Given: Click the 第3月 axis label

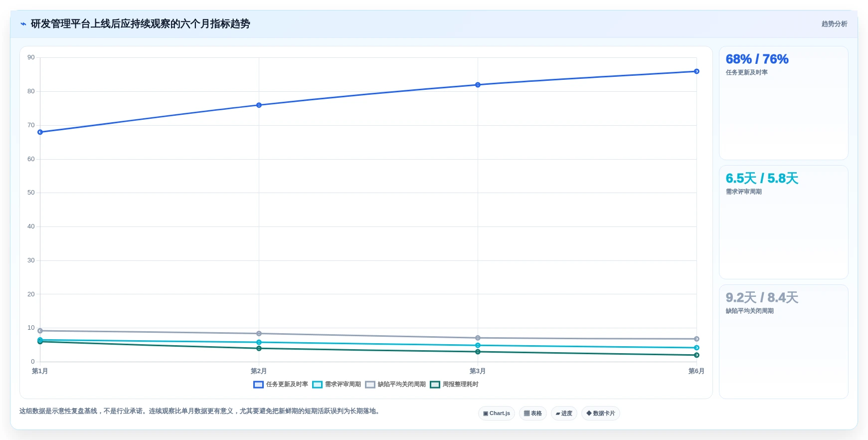Looking at the screenshot, I should pos(478,371).
